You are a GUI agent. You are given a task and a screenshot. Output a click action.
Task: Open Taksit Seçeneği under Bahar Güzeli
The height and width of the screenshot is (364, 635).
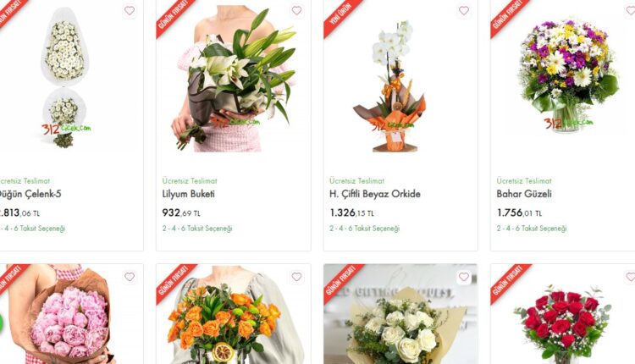(532, 229)
